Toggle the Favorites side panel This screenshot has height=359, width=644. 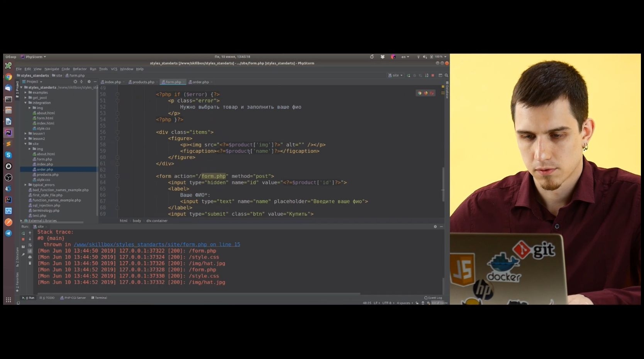tap(17, 282)
